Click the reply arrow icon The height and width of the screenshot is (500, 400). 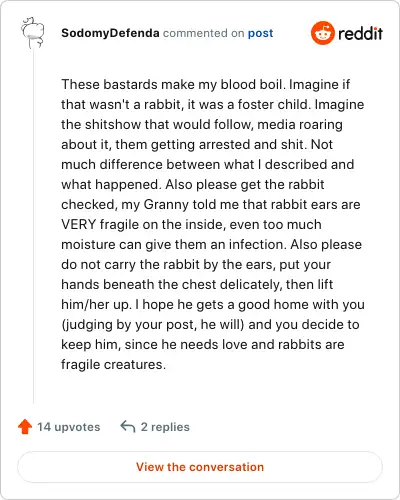coord(128,426)
